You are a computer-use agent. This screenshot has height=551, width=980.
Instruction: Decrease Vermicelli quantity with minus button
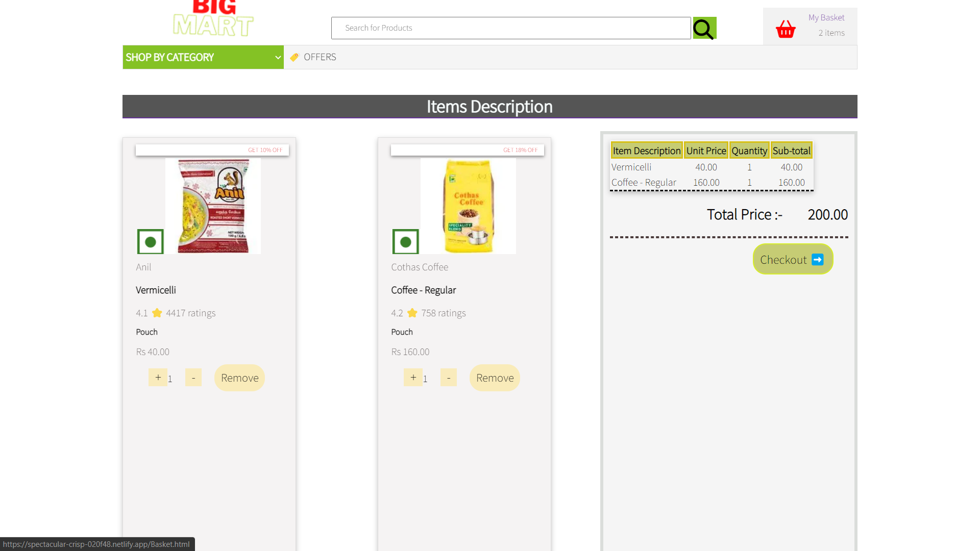click(x=193, y=378)
